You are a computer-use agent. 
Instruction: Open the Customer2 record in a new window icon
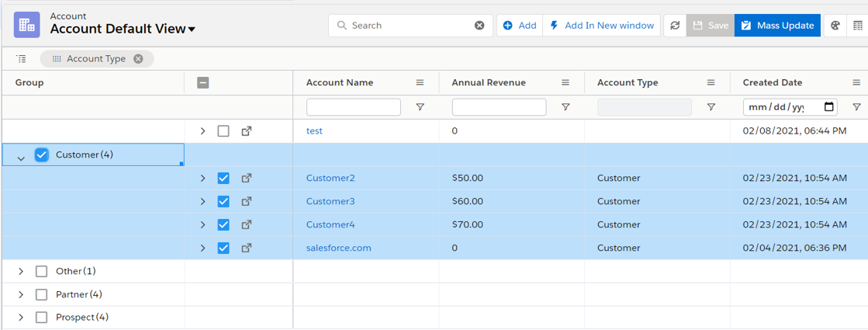[247, 178]
